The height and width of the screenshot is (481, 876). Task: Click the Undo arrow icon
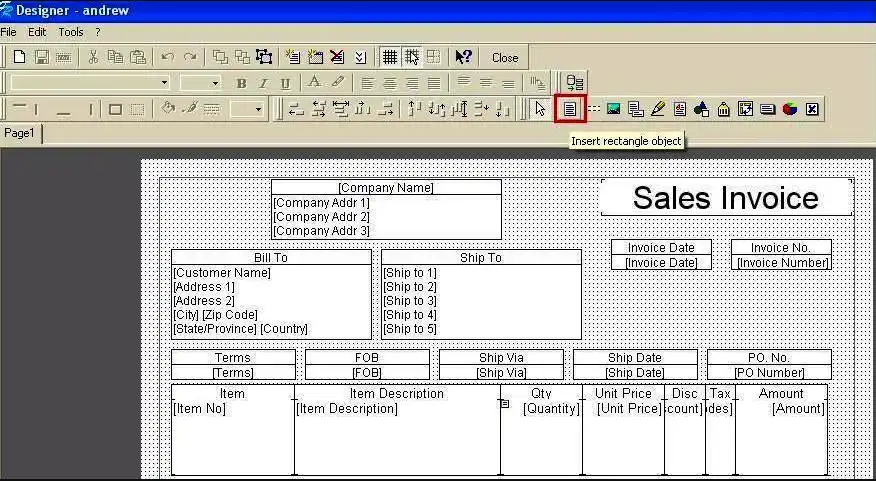(x=167, y=57)
